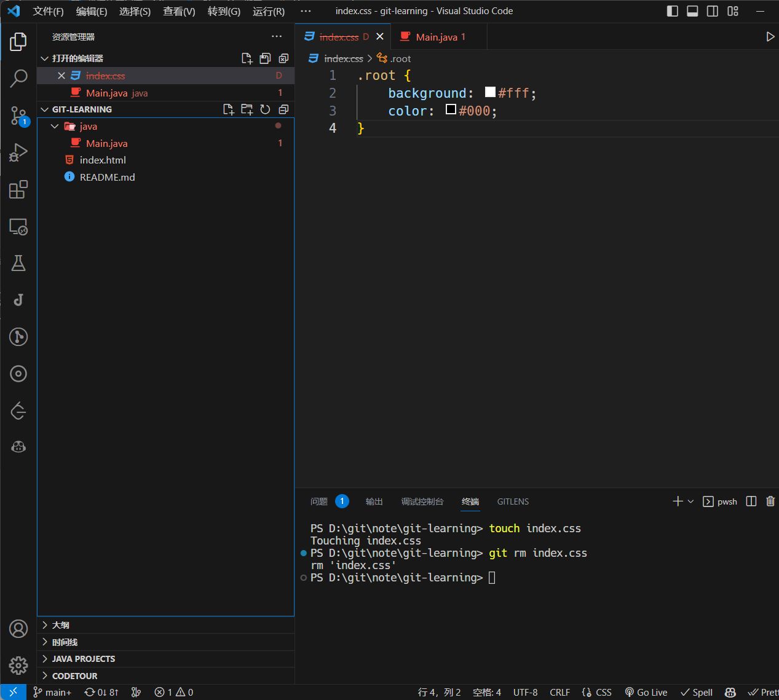Toggle the secondary sidebar layout button
779x700 pixels.
pos(713,11)
